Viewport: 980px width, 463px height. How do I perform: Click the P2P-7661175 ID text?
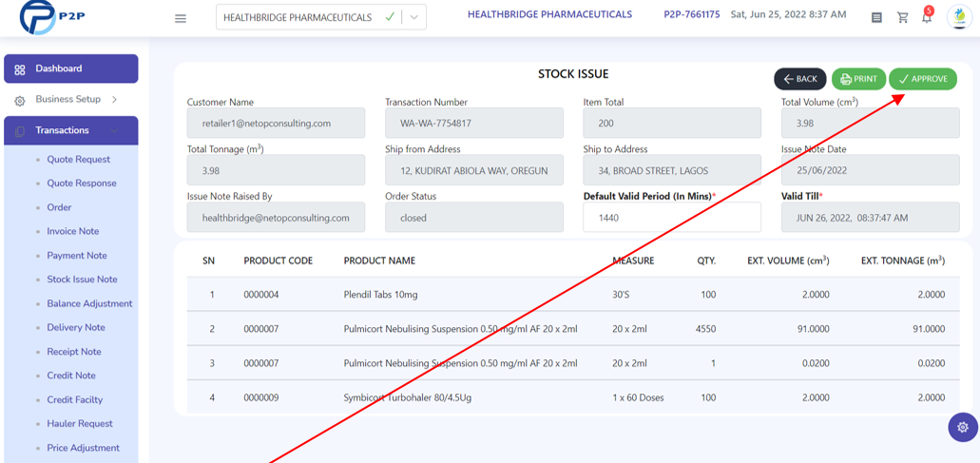point(692,14)
